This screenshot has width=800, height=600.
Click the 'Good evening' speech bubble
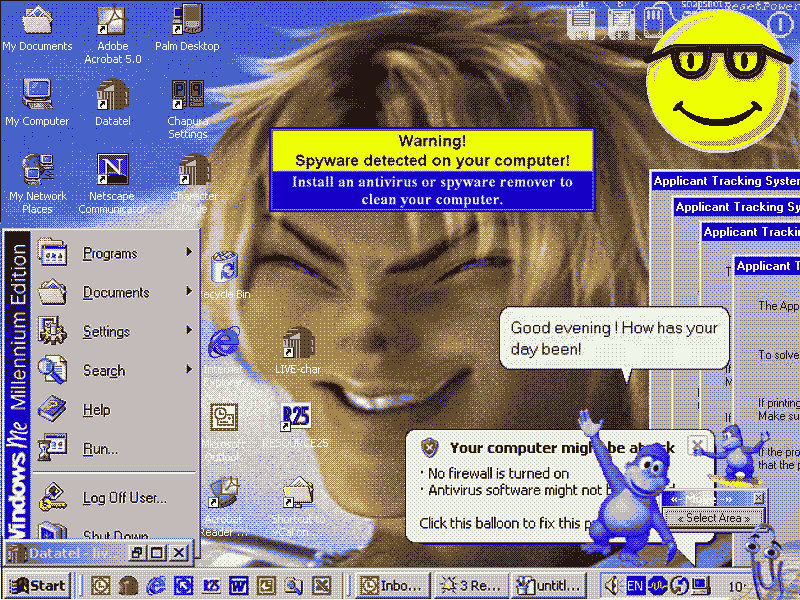(x=614, y=338)
